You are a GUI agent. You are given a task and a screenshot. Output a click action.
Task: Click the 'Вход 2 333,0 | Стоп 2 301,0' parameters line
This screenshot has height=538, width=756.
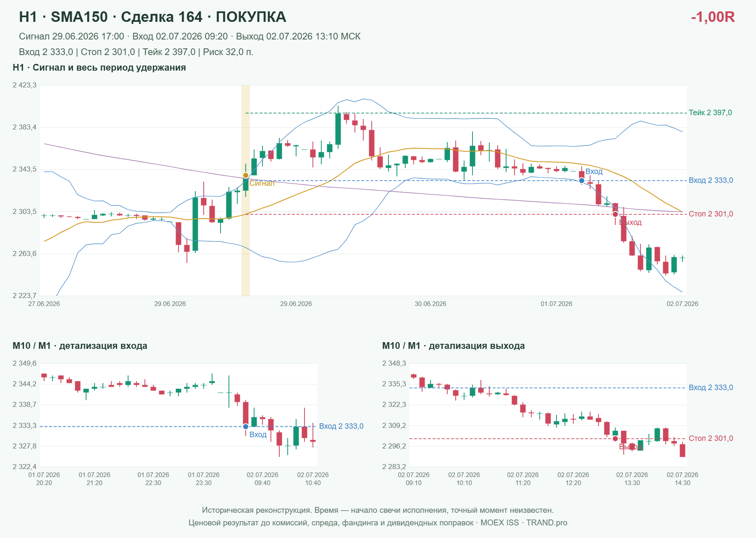(x=136, y=52)
